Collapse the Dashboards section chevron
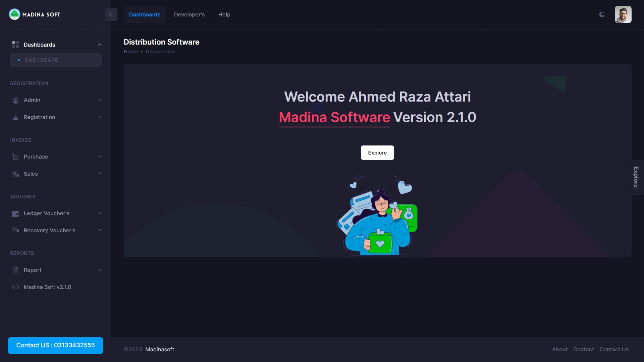Image resolution: width=644 pixels, height=362 pixels. tap(100, 45)
